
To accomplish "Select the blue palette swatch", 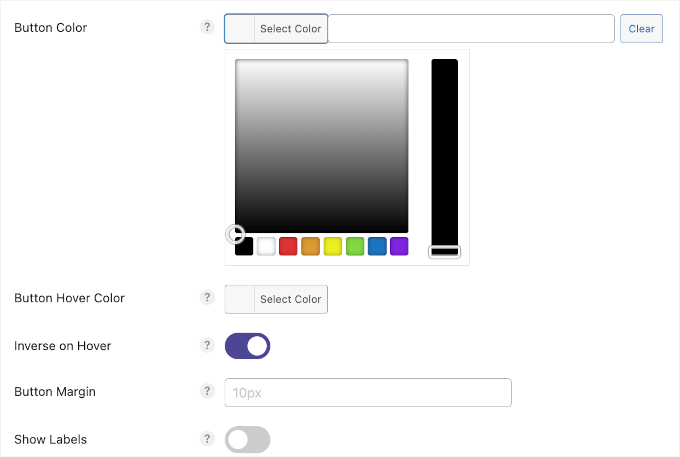I will tap(377, 246).
